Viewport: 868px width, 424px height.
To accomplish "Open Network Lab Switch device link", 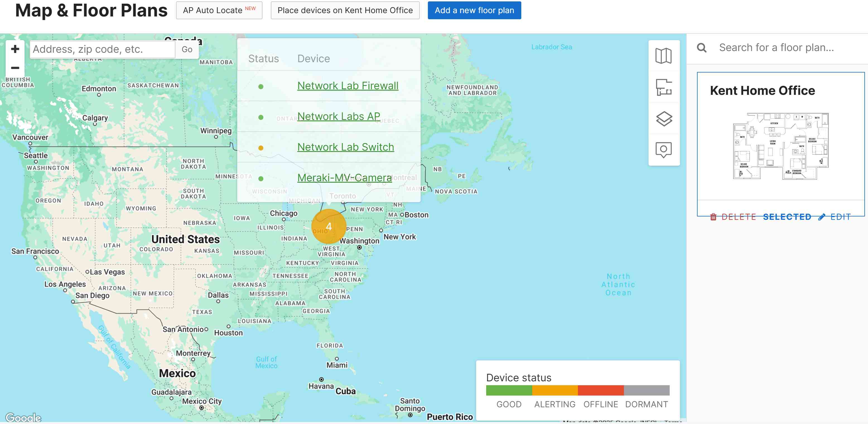I will pyautogui.click(x=345, y=147).
